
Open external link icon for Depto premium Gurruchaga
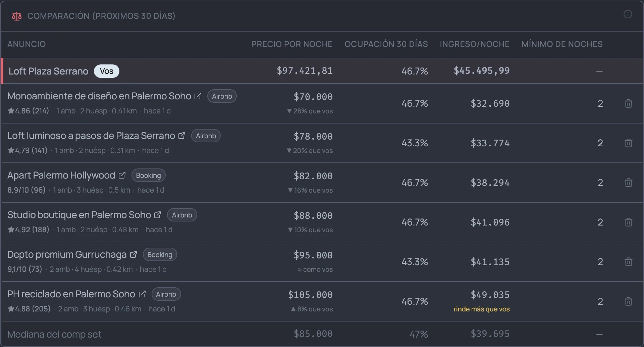click(x=133, y=254)
